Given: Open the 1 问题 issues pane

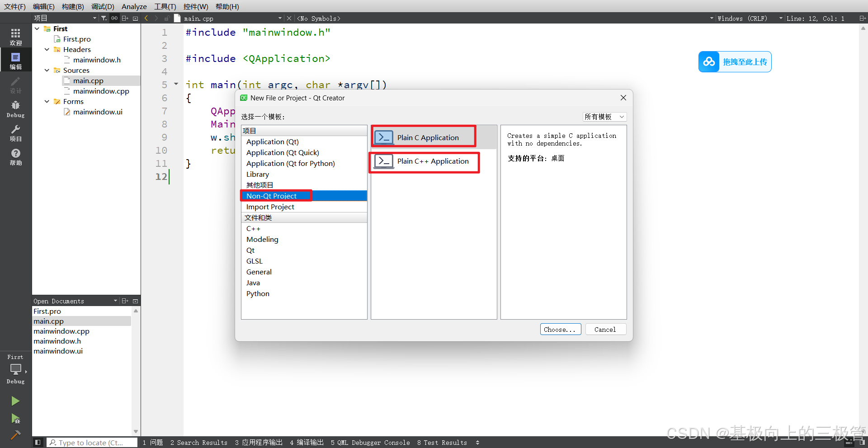Looking at the screenshot, I should 153,443.
